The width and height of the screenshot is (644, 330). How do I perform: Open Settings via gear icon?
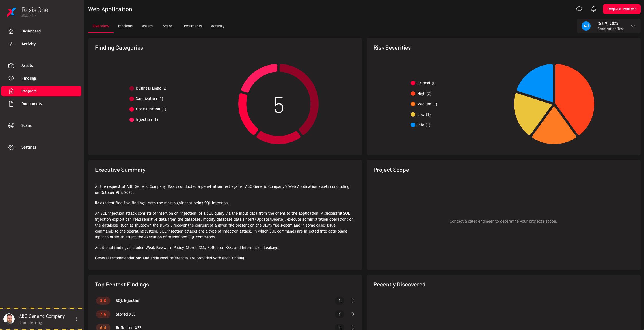coord(11,147)
